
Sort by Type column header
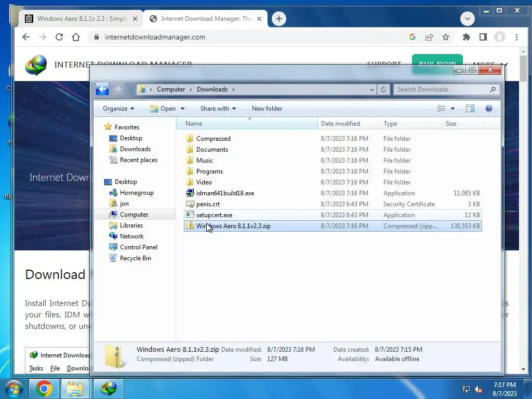tap(411, 124)
